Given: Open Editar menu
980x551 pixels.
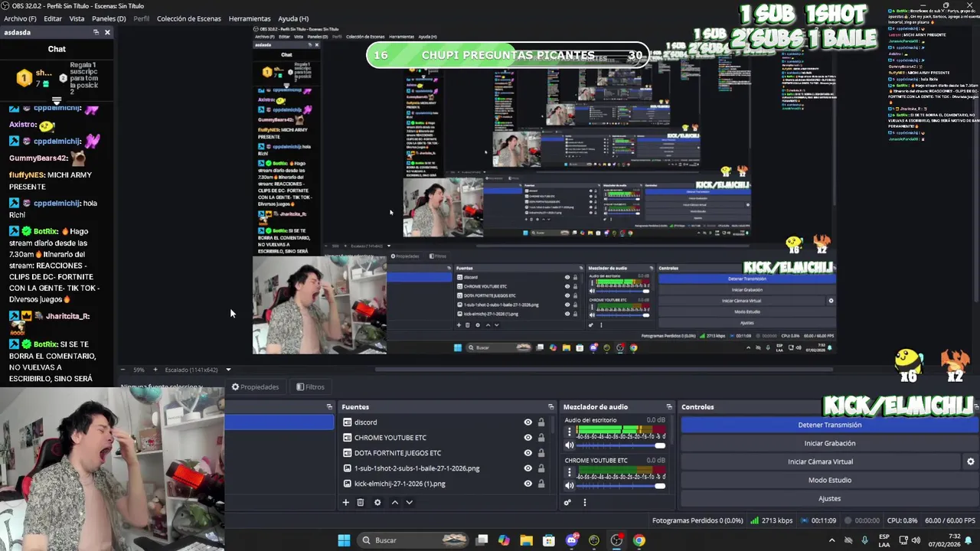Looking at the screenshot, I should point(53,18).
